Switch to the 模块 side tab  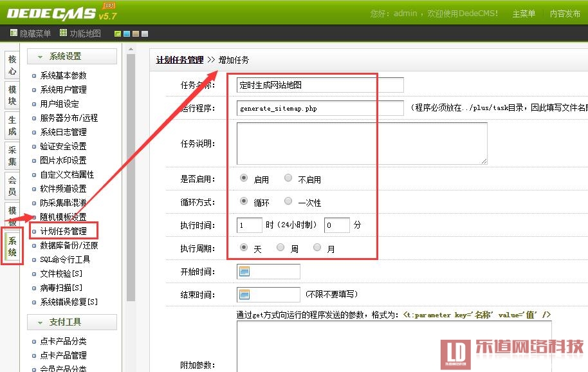click(x=12, y=95)
